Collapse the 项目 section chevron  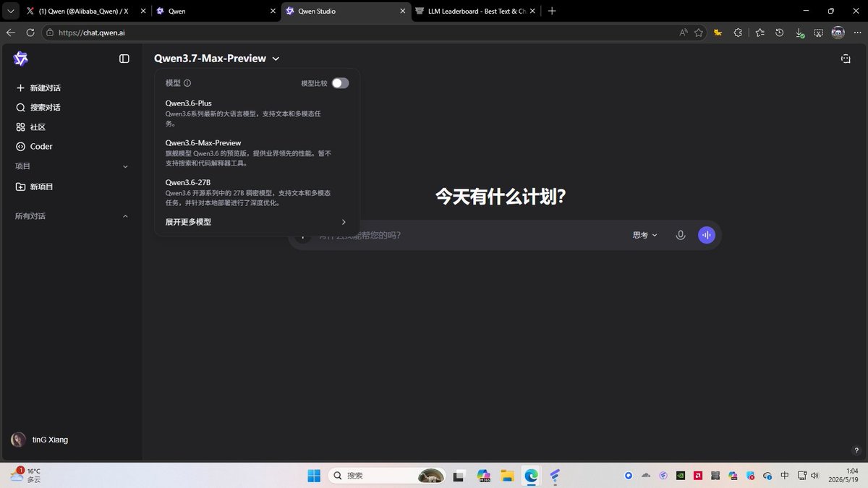tap(125, 166)
